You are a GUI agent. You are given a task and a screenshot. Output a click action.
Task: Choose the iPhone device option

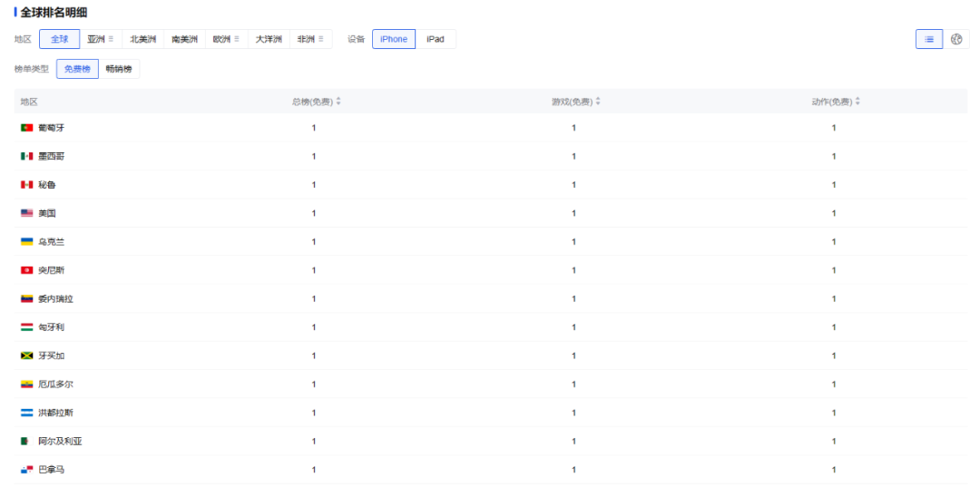(394, 39)
